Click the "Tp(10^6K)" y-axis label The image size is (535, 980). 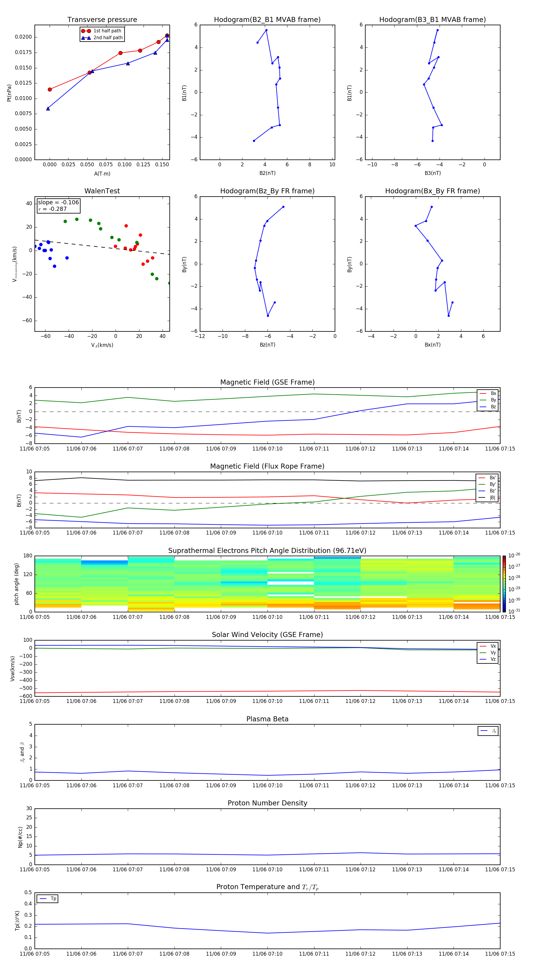[17, 921]
